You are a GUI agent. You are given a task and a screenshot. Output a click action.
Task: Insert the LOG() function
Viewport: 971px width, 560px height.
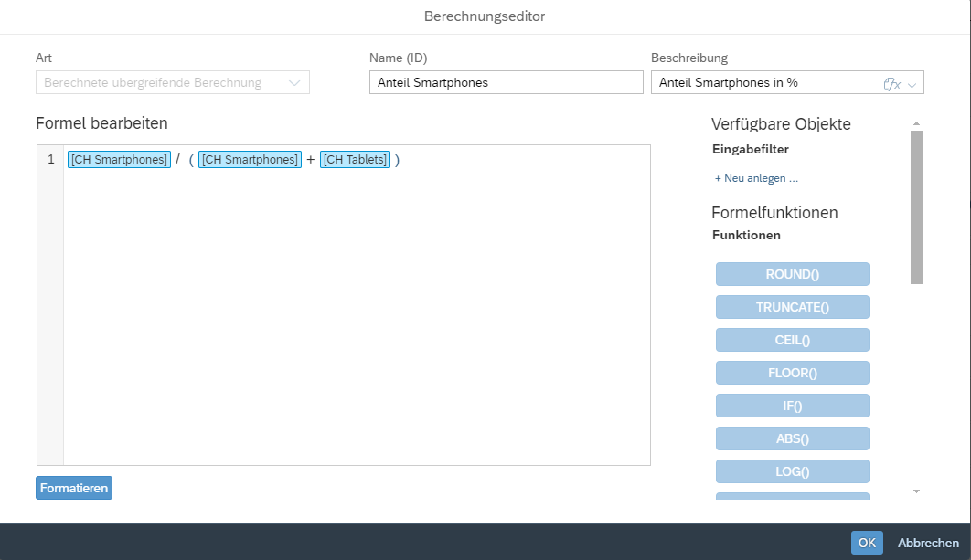(x=792, y=471)
